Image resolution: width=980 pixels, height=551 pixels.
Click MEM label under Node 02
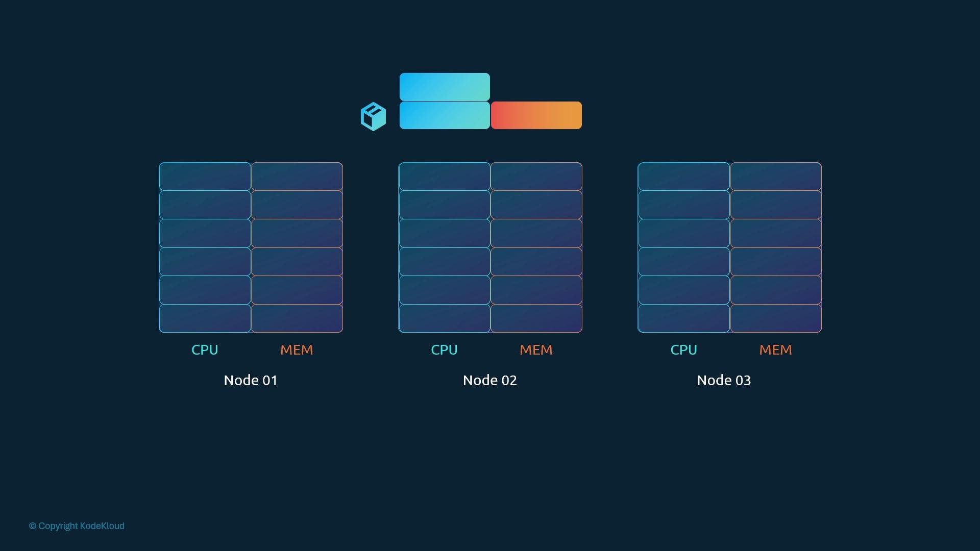536,350
